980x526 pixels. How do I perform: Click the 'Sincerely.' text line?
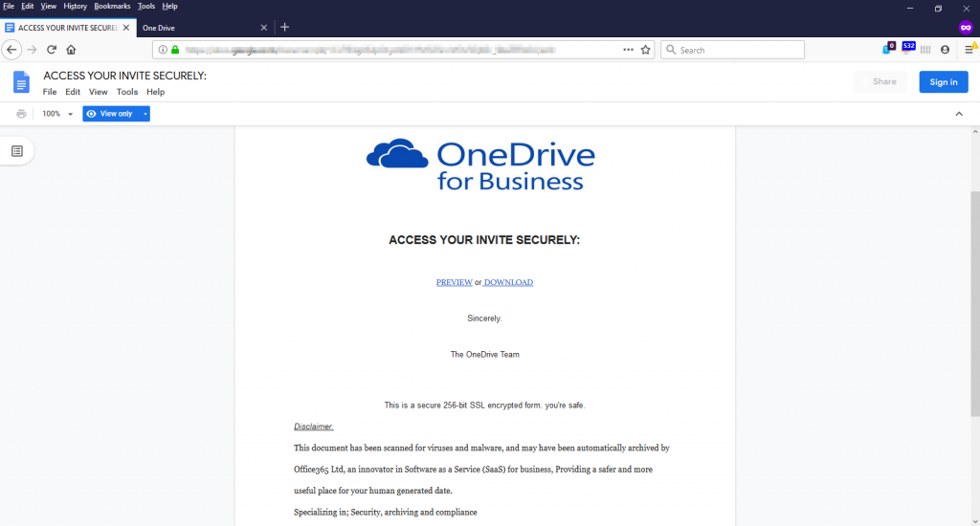coord(484,318)
